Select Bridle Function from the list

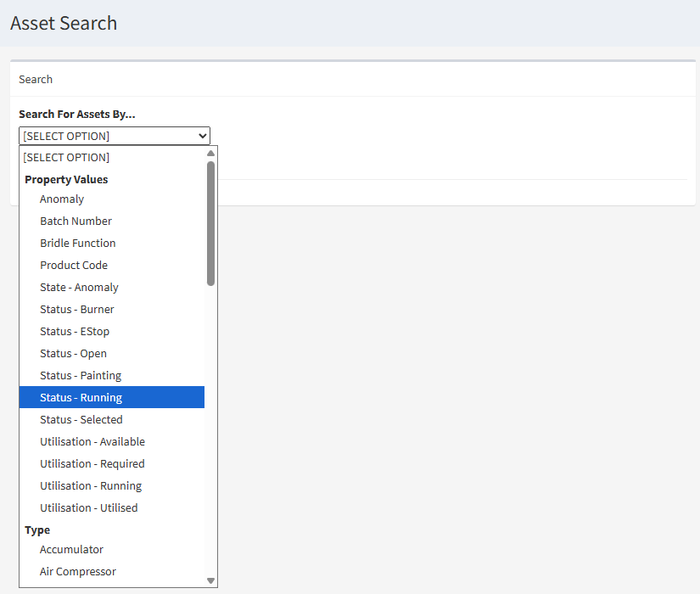pos(77,243)
